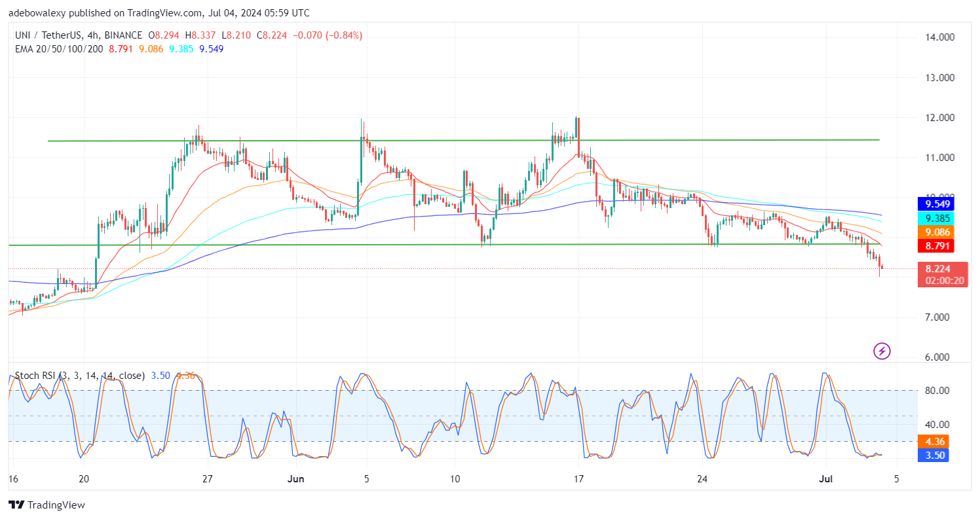Click the 16 date label on time axis

point(13,478)
